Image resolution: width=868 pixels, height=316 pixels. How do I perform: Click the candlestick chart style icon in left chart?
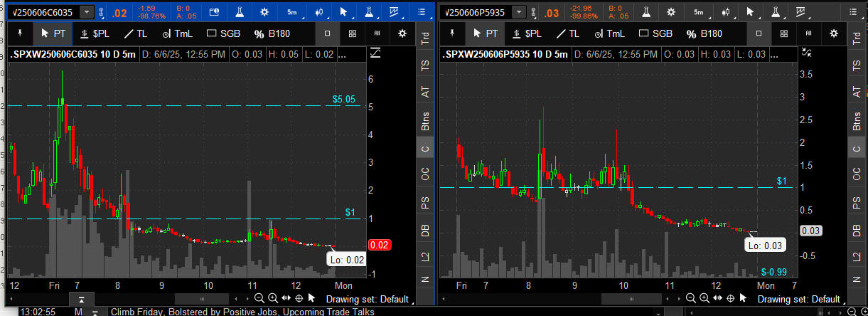pos(320,12)
